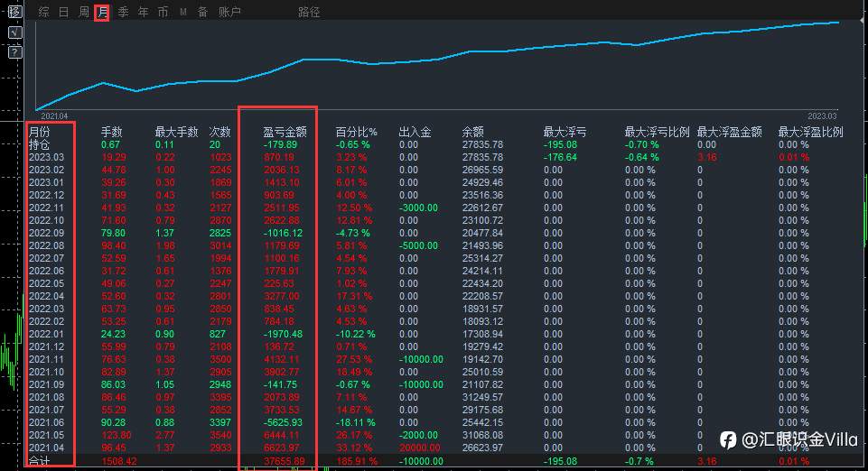This screenshot has width=868, height=471.
Task: Click withdrawal value -5000.00
Action: (418, 246)
